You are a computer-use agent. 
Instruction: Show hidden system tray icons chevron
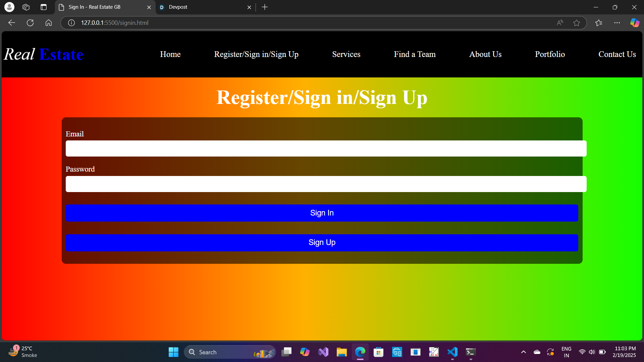coord(523,352)
